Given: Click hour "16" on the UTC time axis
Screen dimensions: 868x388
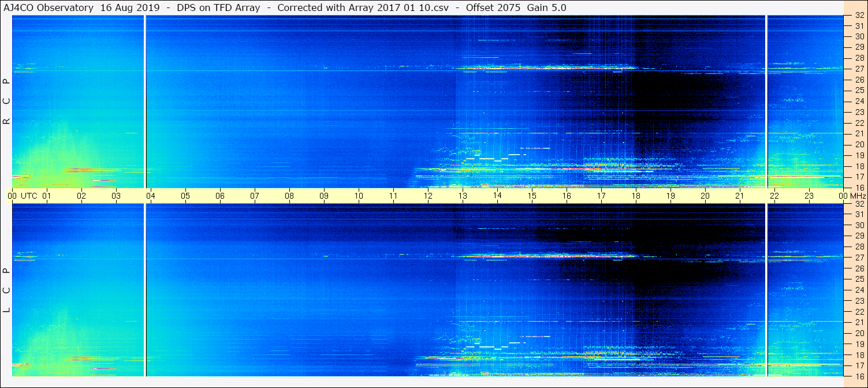Looking at the screenshot, I should [567, 196].
